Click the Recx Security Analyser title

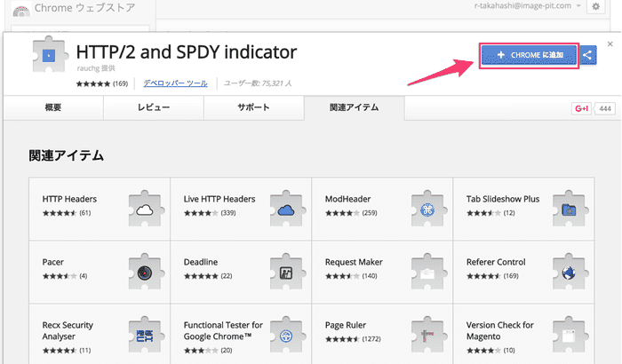click(x=68, y=330)
